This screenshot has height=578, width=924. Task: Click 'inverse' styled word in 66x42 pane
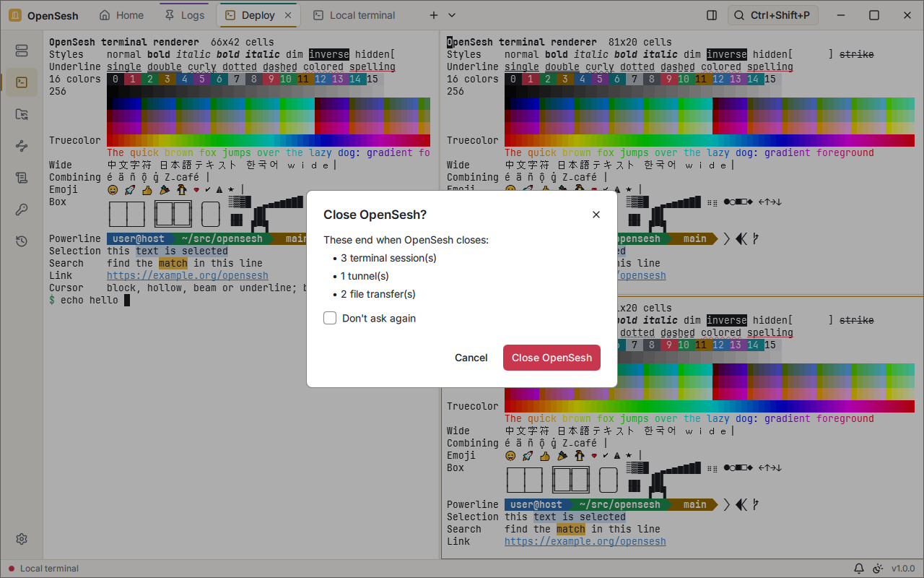coord(329,54)
